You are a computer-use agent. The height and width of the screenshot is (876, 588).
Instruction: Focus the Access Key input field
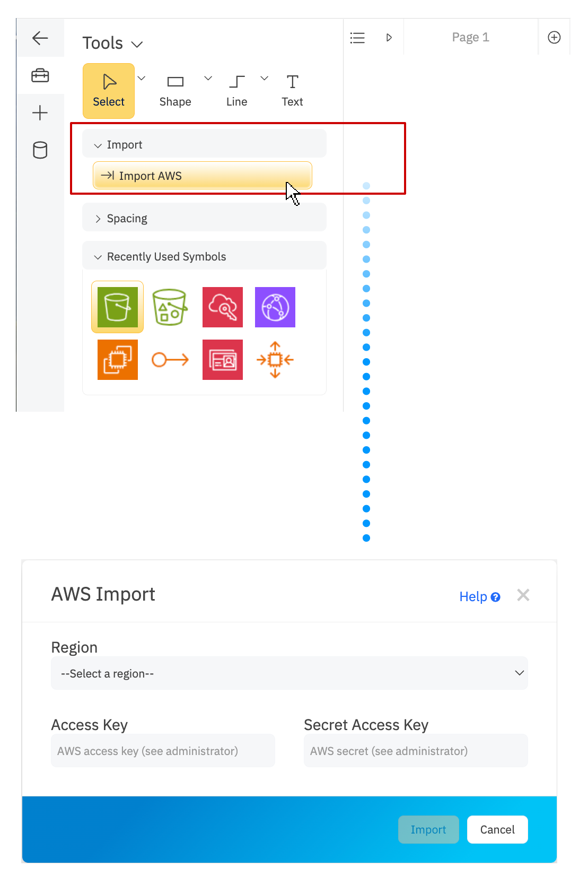(163, 751)
